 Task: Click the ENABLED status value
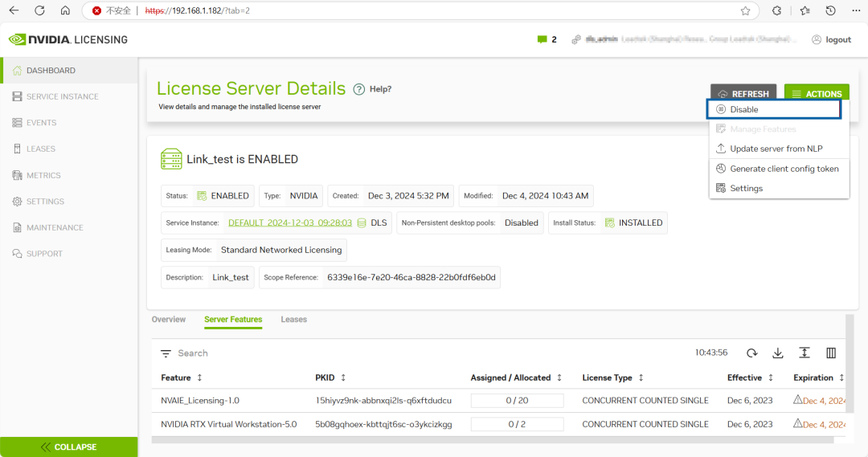coord(230,196)
